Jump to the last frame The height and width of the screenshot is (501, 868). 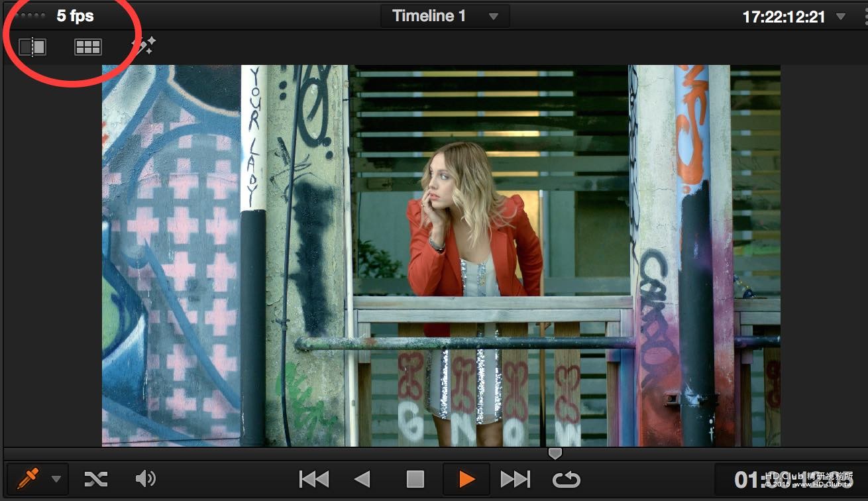point(515,479)
